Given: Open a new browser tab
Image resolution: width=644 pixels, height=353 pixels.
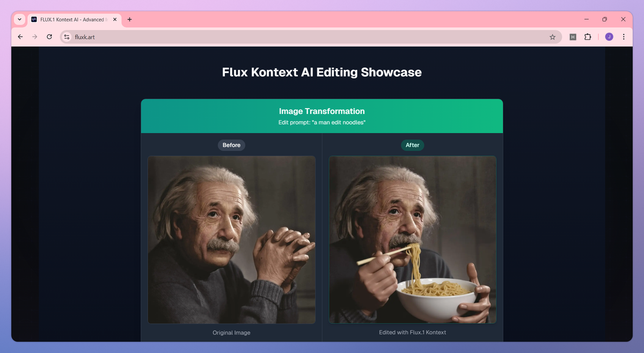Looking at the screenshot, I should 129,19.
